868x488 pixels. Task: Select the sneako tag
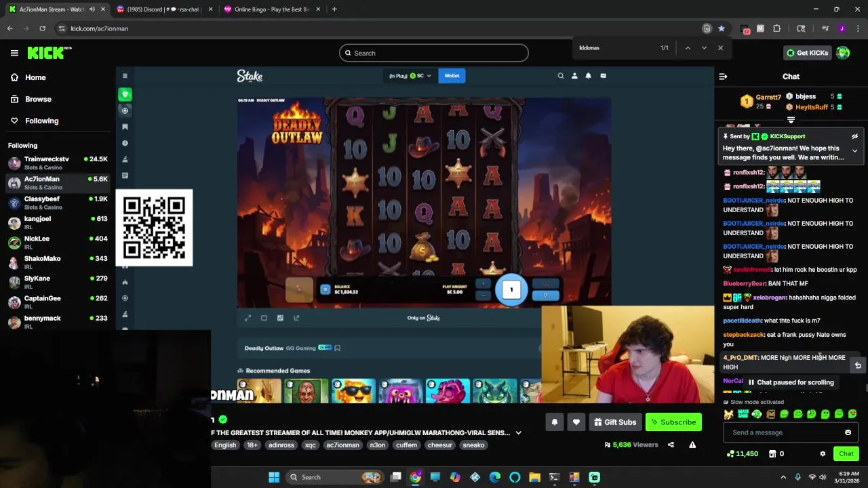coord(473,445)
